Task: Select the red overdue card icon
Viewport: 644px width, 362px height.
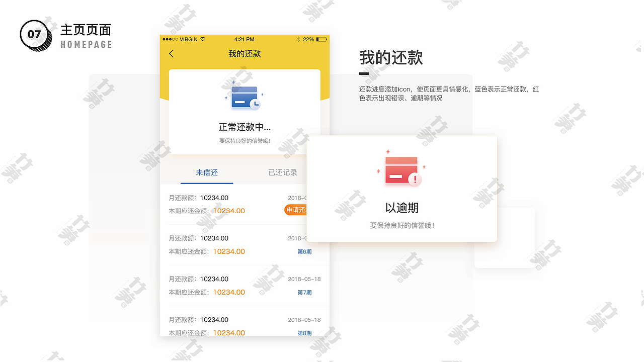Action: coord(401,170)
